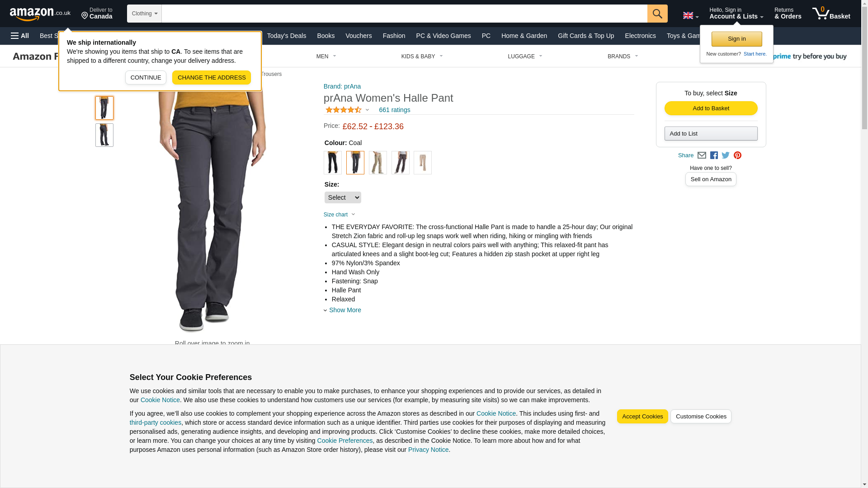The height and width of the screenshot is (488, 868).
Task: Open Today's Deals in navigation
Action: point(286,36)
